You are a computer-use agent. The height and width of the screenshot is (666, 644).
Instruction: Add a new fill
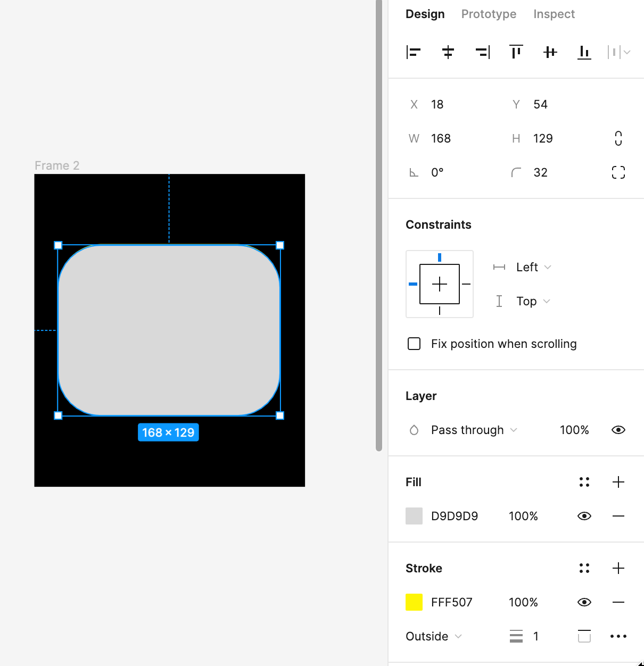pyautogui.click(x=618, y=482)
